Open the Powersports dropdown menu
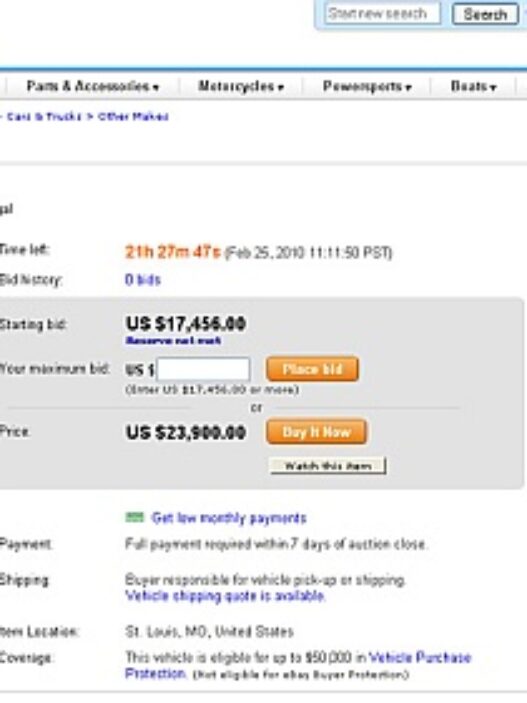Screen dimensions: 527x703 coord(367,86)
